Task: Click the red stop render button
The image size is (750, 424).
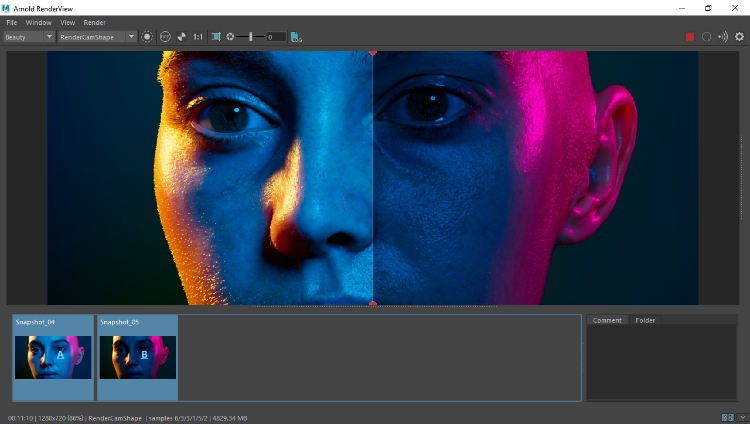Action: (690, 37)
